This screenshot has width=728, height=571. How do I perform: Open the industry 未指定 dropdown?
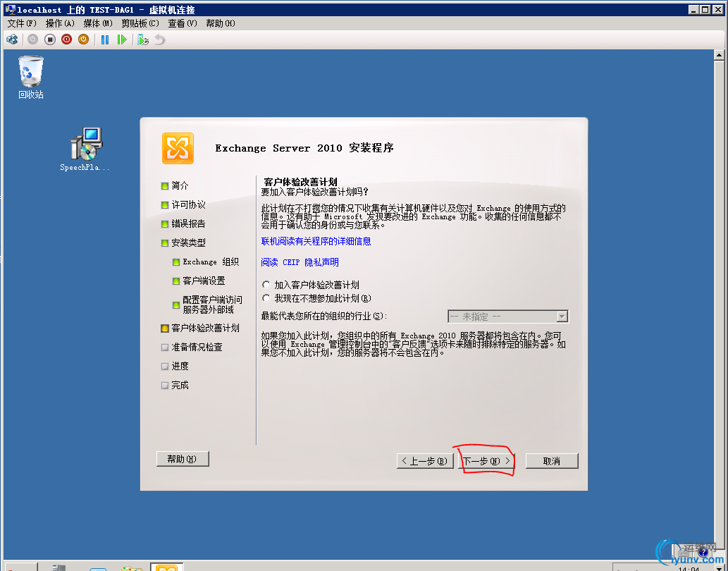pyautogui.click(x=508, y=317)
